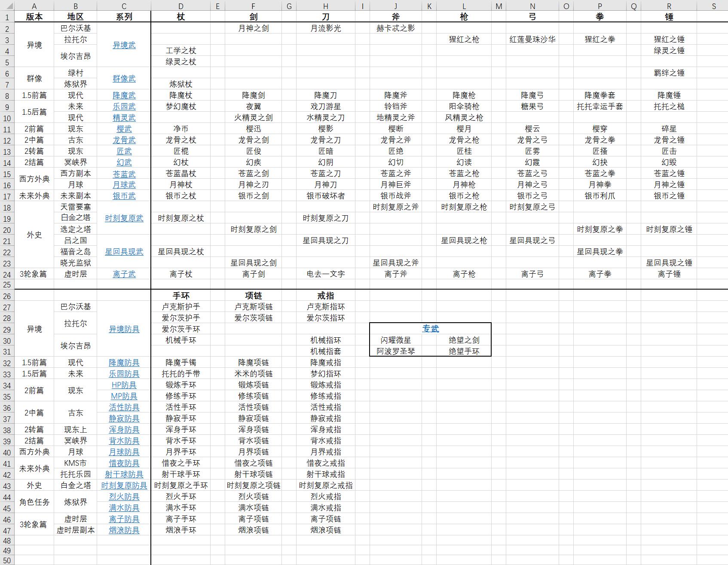Follow the 月球武 link
This screenshot has height=565, width=728.
(124, 185)
